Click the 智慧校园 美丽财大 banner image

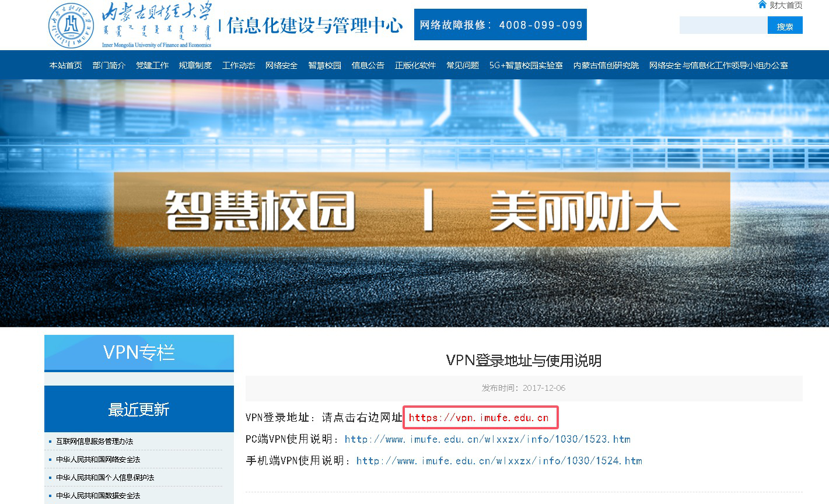pyautogui.click(x=421, y=210)
